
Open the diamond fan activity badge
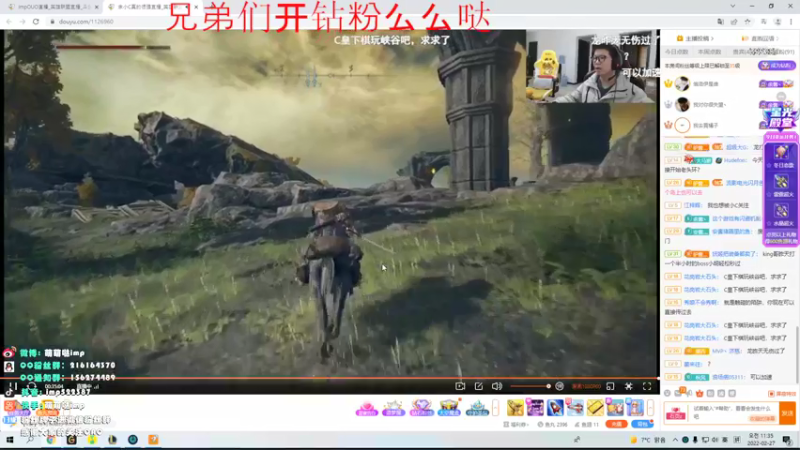coord(421,408)
